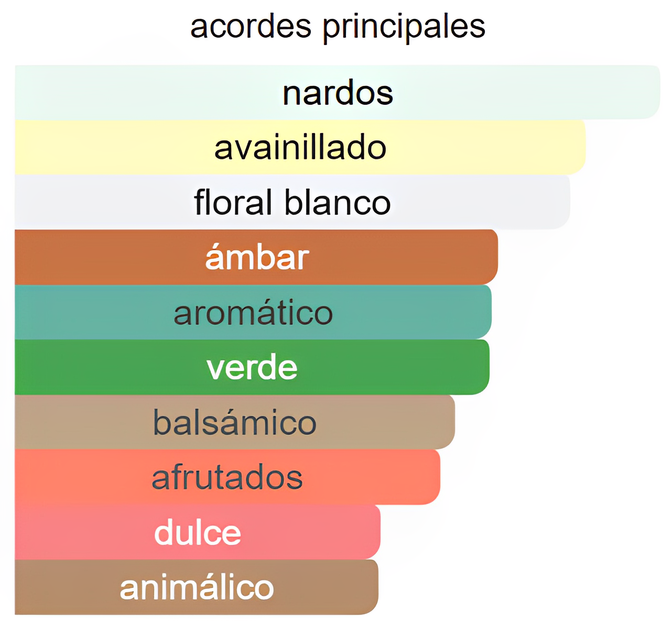This screenshot has height=636, width=672.
Task: Select the animálico brown bar
Action: click(x=197, y=587)
